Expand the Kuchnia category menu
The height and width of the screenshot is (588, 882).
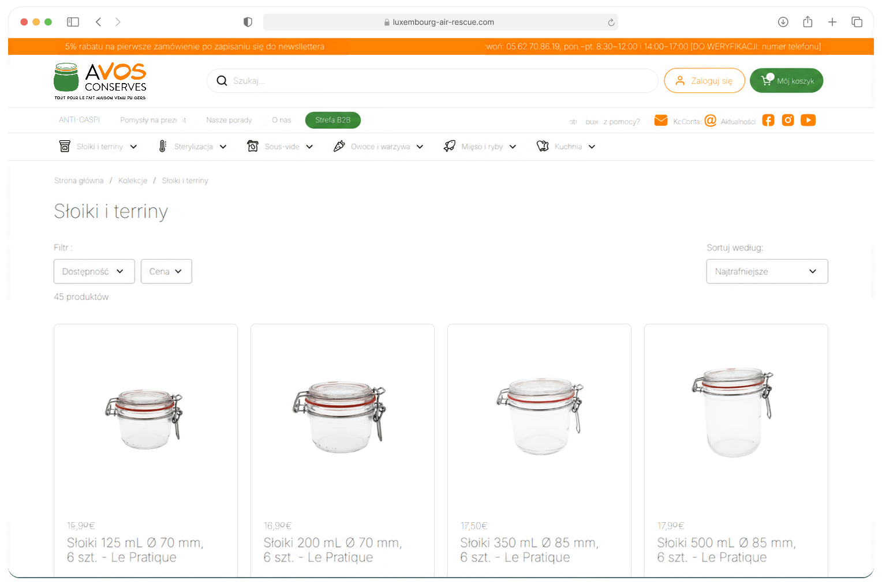[566, 147]
